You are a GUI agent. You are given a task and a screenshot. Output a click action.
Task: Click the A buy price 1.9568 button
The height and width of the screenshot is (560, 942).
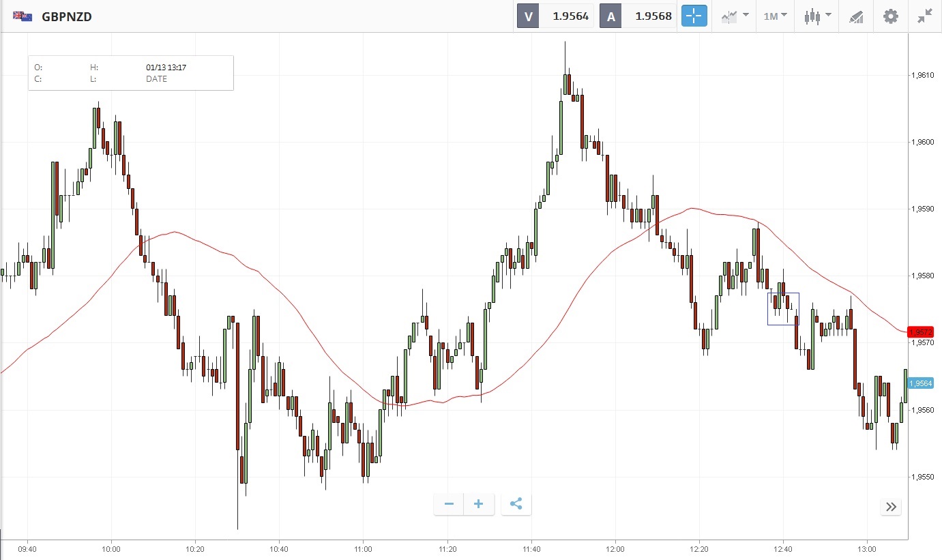pos(637,16)
